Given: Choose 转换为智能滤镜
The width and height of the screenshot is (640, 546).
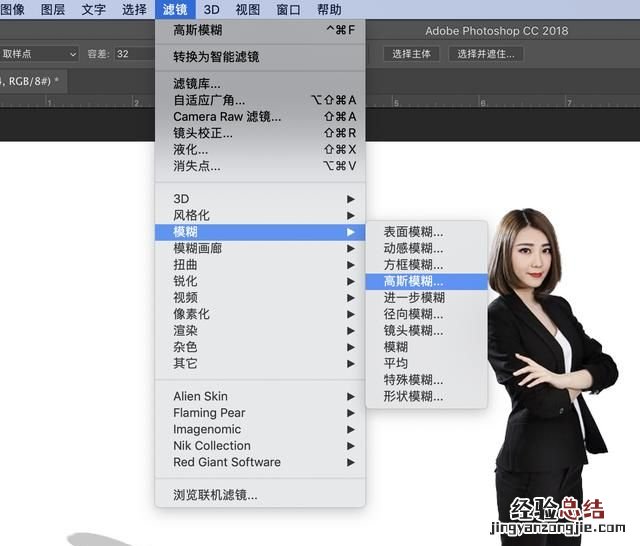Looking at the screenshot, I should click(x=260, y=57).
